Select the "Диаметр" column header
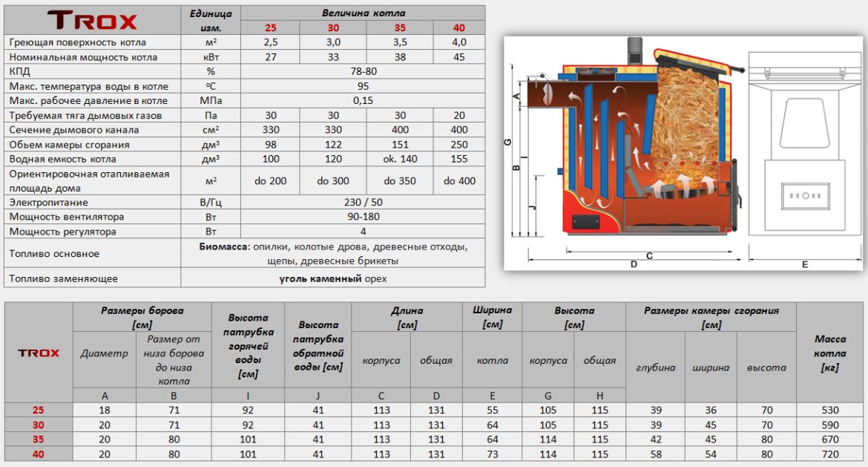Image resolution: width=868 pixels, height=467 pixels. 104,353
